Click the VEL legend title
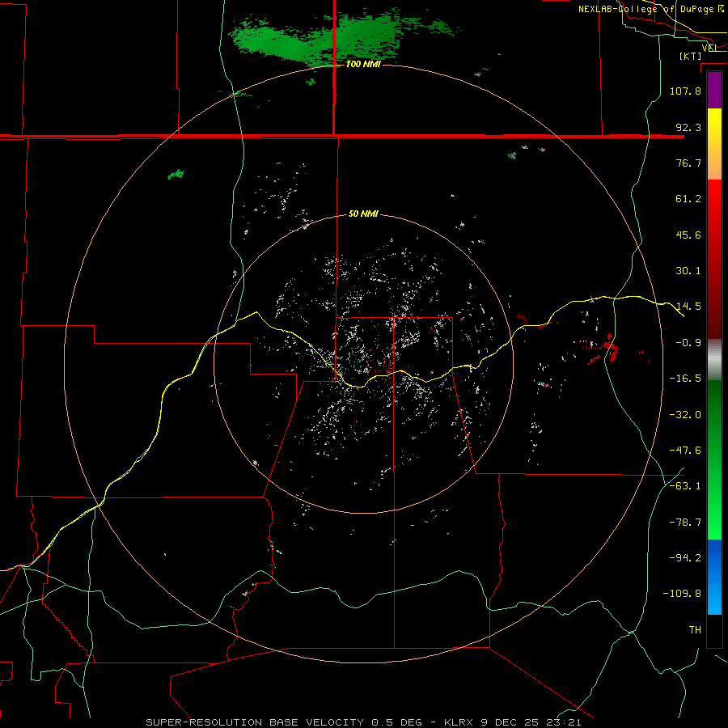Image resolution: width=728 pixels, height=728 pixels. pyautogui.click(x=709, y=48)
